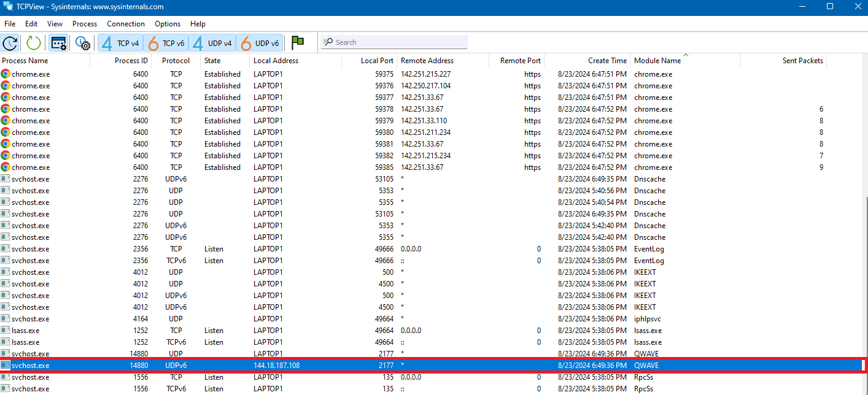Open the Help menu
The height and width of the screenshot is (395, 868).
pyautogui.click(x=198, y=24)
